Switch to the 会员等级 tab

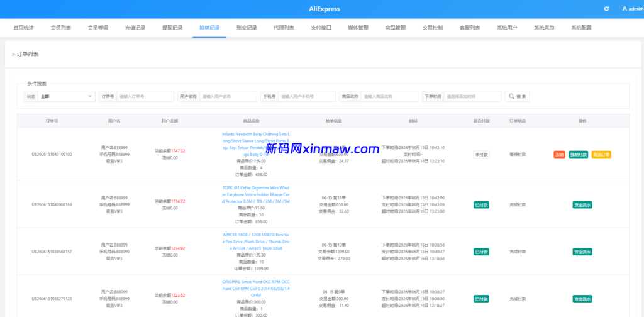click(x=97, y=28)
